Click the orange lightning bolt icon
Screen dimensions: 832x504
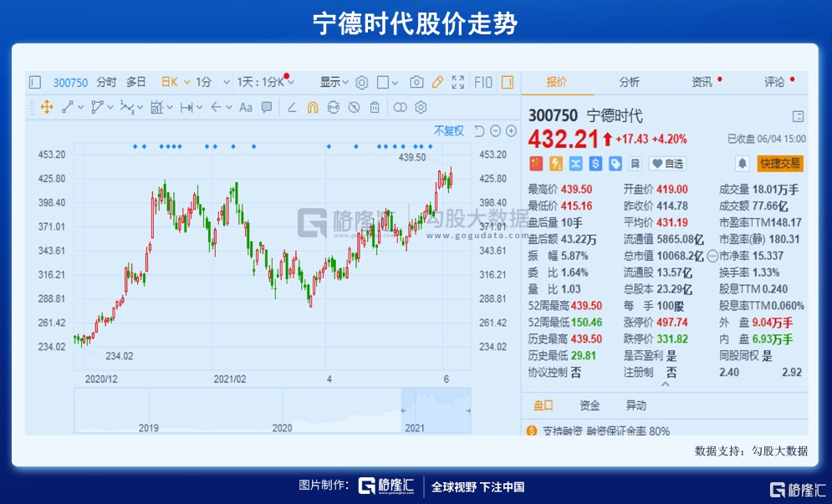(555, 164)
